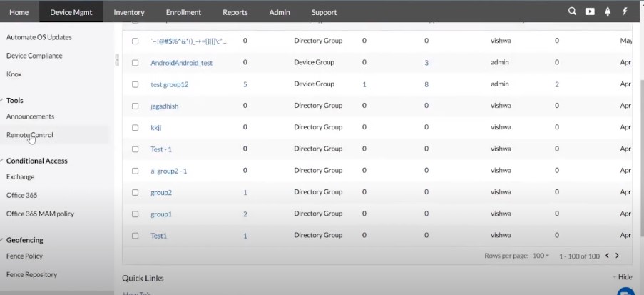Open the Home tab
Screen dimensions: 644x295
click(x=19, y=12)
